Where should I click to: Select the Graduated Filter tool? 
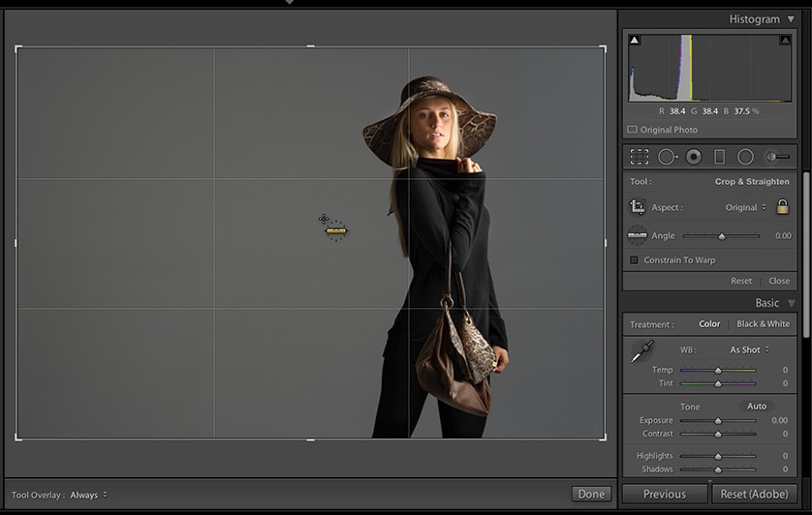click(719, 157)
